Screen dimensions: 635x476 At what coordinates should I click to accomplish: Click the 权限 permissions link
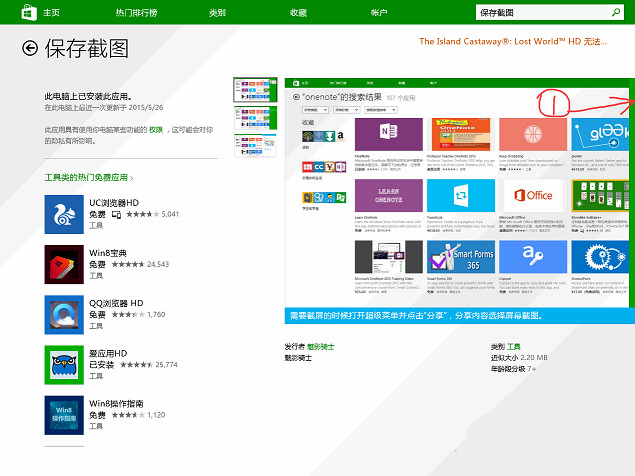[x=156, y=130]
